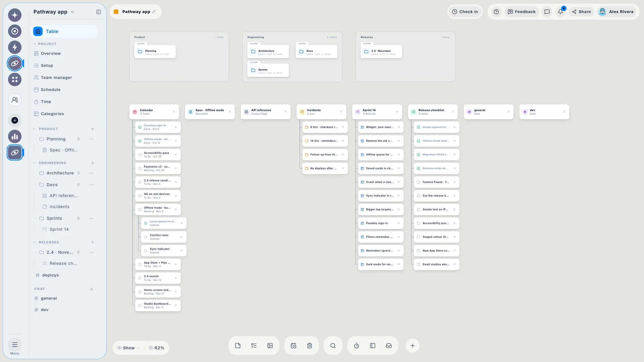Viewport: 644px width, 362px height.
Task: Open the four-dots apps icon in the left rail
Action: [15, 79]
